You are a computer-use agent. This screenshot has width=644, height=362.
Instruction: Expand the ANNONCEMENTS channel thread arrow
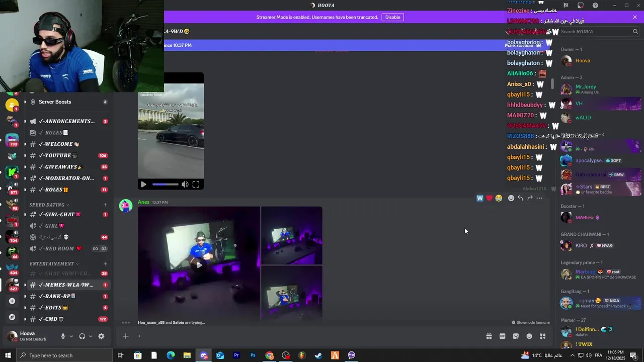[x=25, y=121]
